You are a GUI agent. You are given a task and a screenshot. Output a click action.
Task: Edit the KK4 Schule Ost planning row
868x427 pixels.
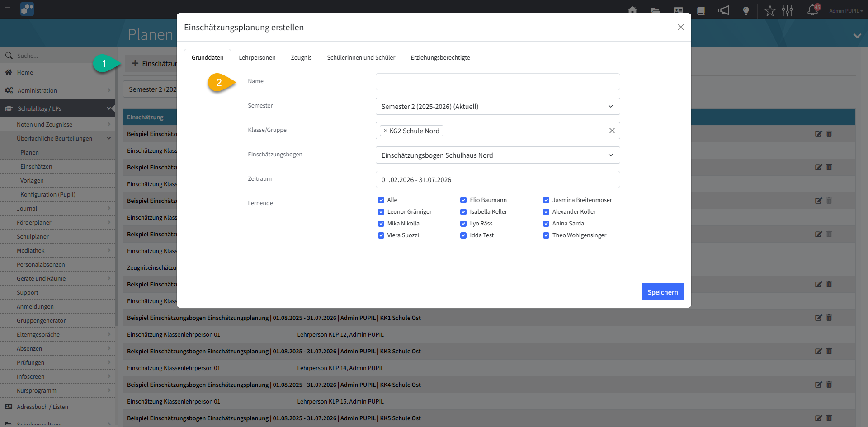(818, 385)
